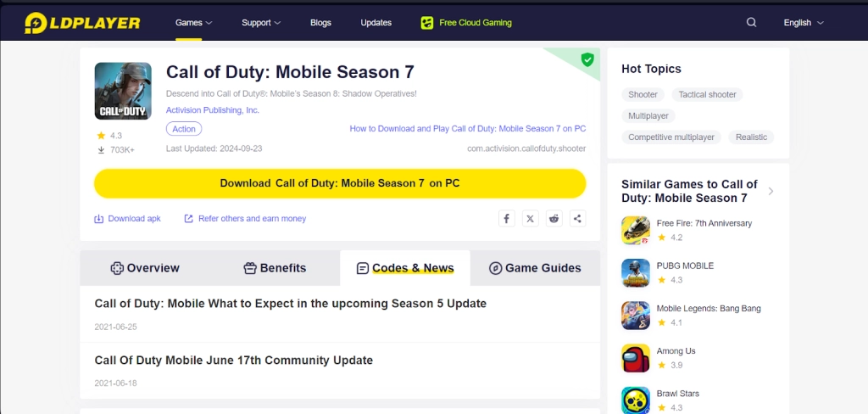Select the Codes & News tab
This screenshot has width=868, height=414.
click(x=405, y=268)
